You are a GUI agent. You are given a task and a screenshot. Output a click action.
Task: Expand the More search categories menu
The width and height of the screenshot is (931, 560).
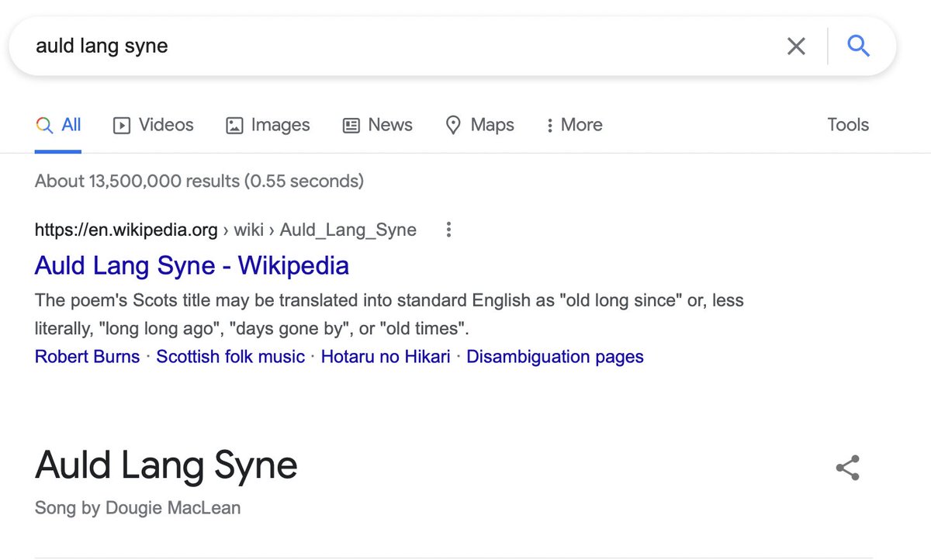pyautogui.click(x=574, y=125)
